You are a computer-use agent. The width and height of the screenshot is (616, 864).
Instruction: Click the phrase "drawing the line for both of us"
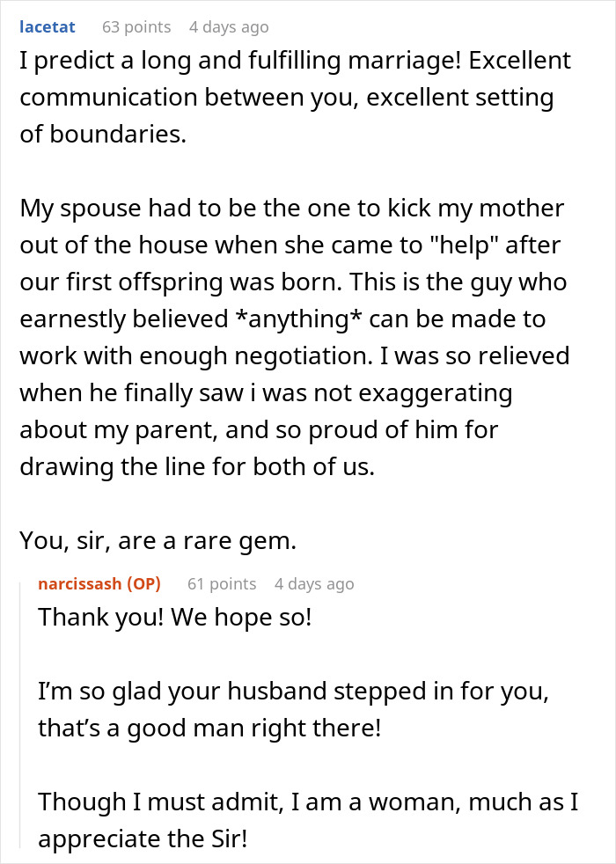197,468
